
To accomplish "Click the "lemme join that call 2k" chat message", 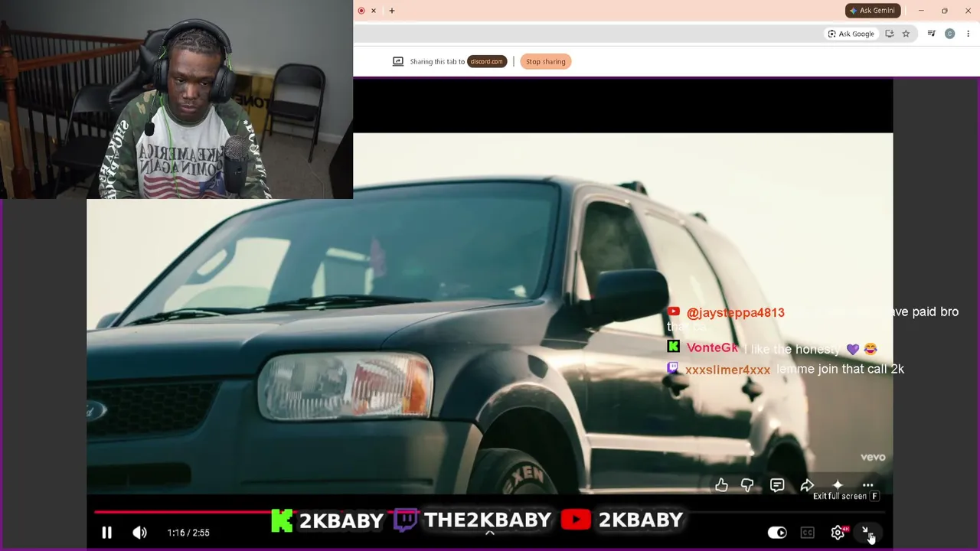I will coord(841,369).
